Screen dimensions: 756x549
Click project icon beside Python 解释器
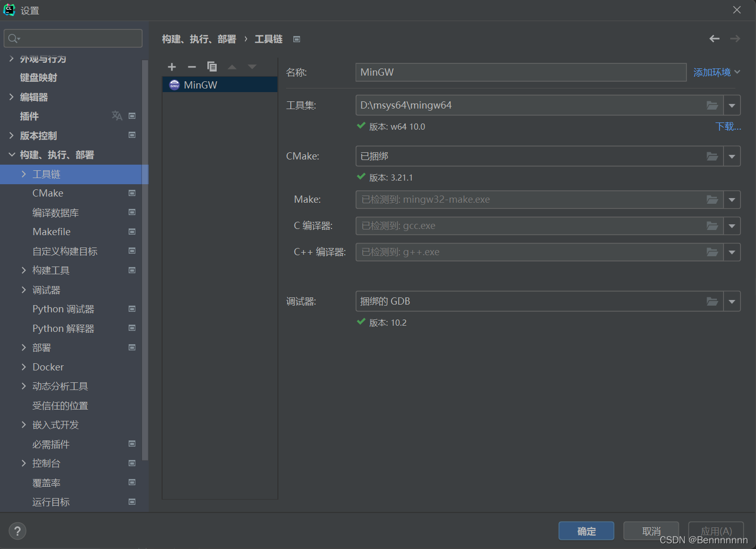pyautogui.click(x=132, y=328)
